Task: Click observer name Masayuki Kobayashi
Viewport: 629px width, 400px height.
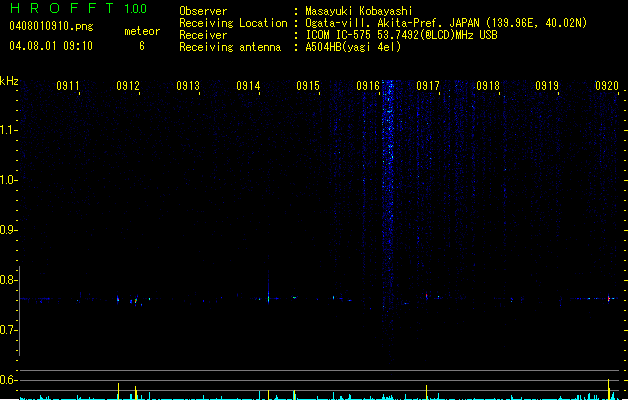Action: pos(359,11)
